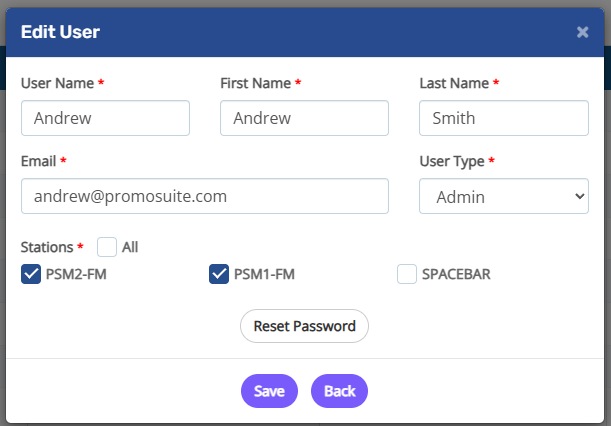Focus the First Name text box
The width and height of the screenshot is (611, 426).
[304, 118]
